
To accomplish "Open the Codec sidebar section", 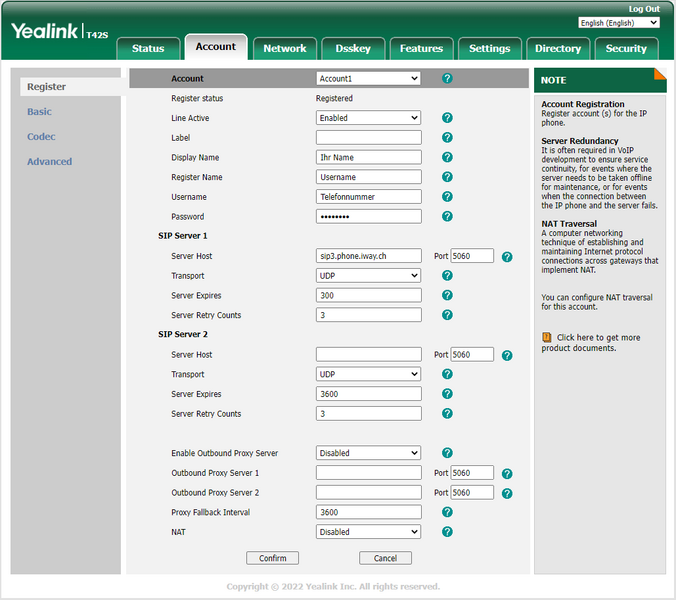I will [41, 137].
